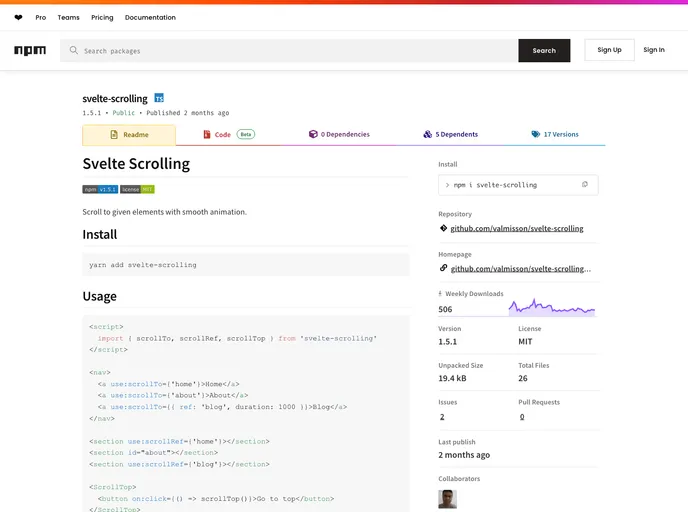Click the npm v1.5.1 shield badge
Screen dimensions: 688x512
click(x=100, y=189)
